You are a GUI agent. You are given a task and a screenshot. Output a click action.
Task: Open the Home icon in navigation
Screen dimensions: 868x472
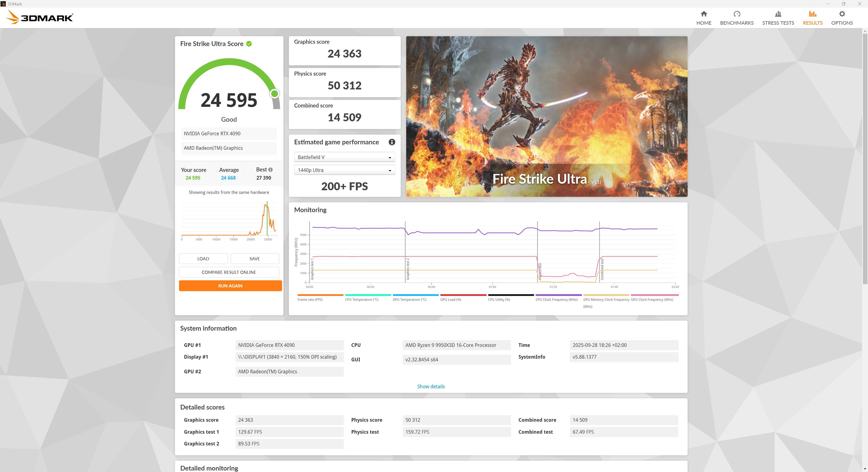(704, 14)
